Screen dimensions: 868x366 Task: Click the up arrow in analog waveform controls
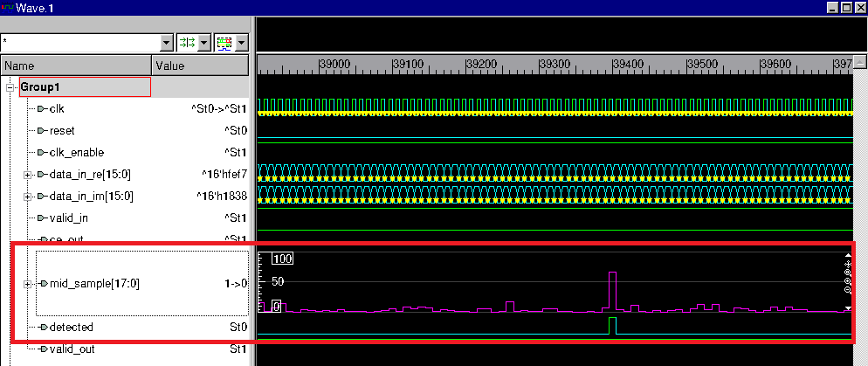848,257
